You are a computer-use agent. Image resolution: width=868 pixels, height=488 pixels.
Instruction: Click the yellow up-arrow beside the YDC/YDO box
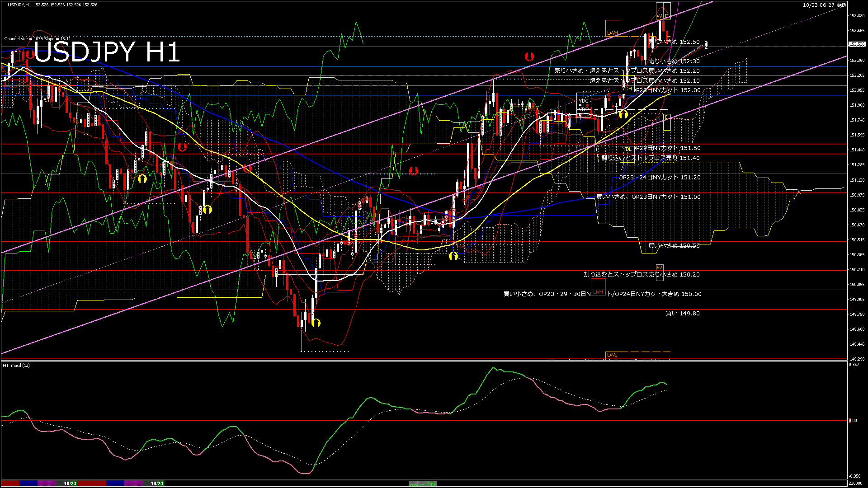(x=623, y=114)
